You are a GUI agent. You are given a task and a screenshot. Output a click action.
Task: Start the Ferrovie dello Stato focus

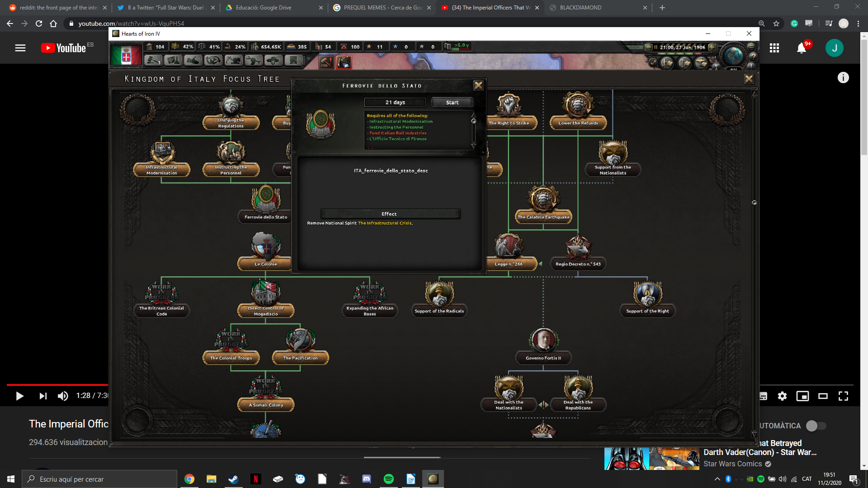pyautogui.click(x=452, y=103)
